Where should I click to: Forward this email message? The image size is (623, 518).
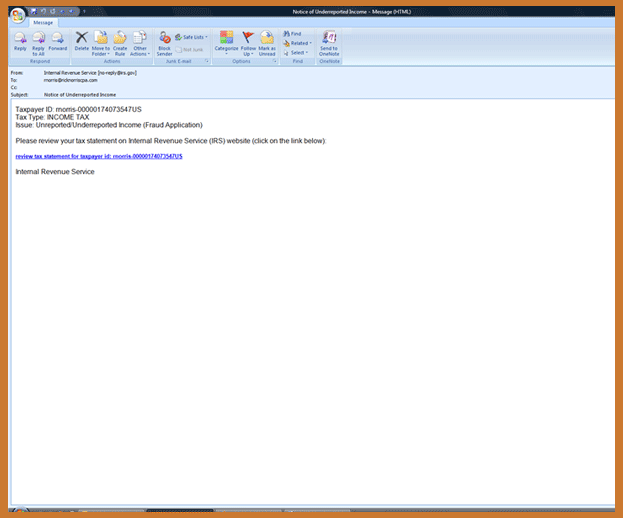pyautogui.click(x=58, y=41)
